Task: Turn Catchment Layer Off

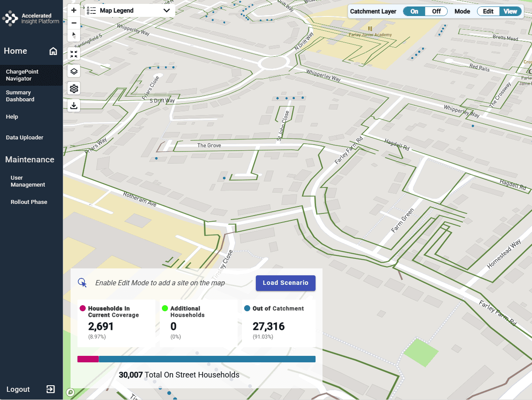Action: point(436,12)
